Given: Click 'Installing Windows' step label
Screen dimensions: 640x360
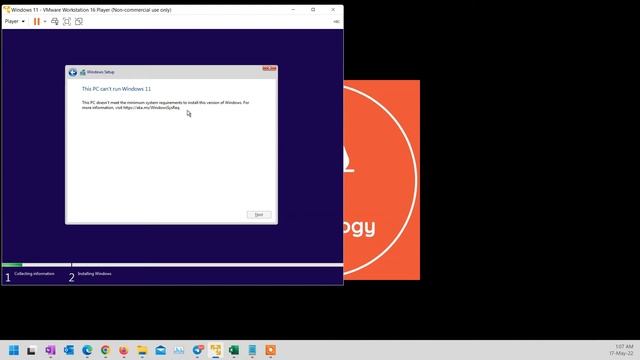Looking at the screenshot, I should click(95, 273).
